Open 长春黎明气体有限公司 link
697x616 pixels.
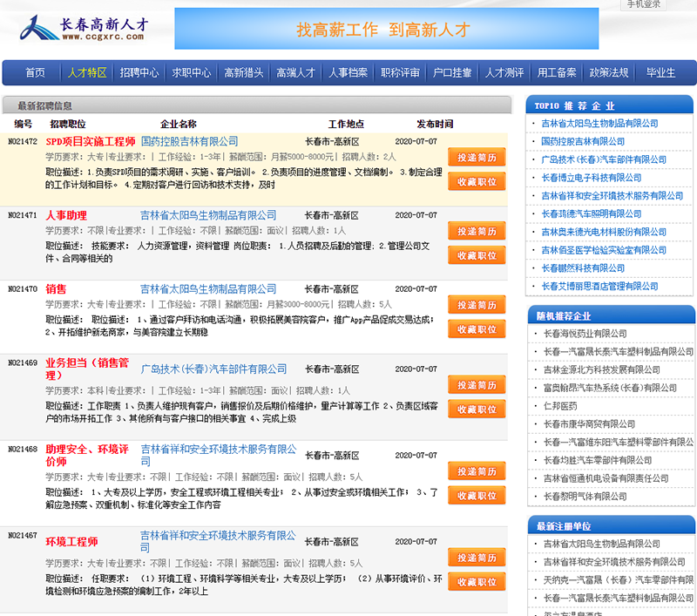(x=585, y=497)
